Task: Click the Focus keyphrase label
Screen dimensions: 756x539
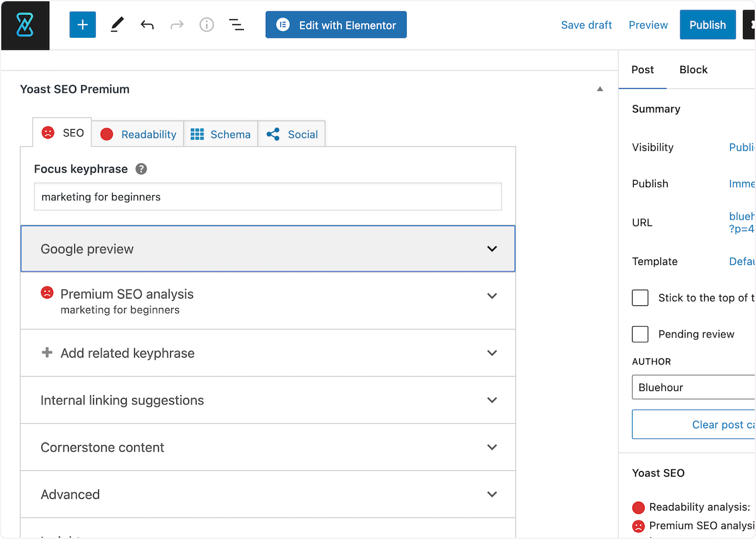Action: click(81, 169)
